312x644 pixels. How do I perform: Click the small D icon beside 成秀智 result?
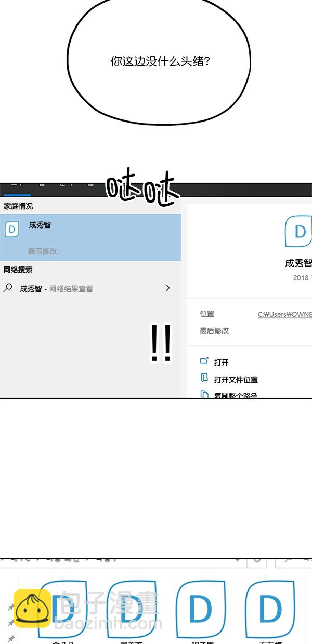12,229
